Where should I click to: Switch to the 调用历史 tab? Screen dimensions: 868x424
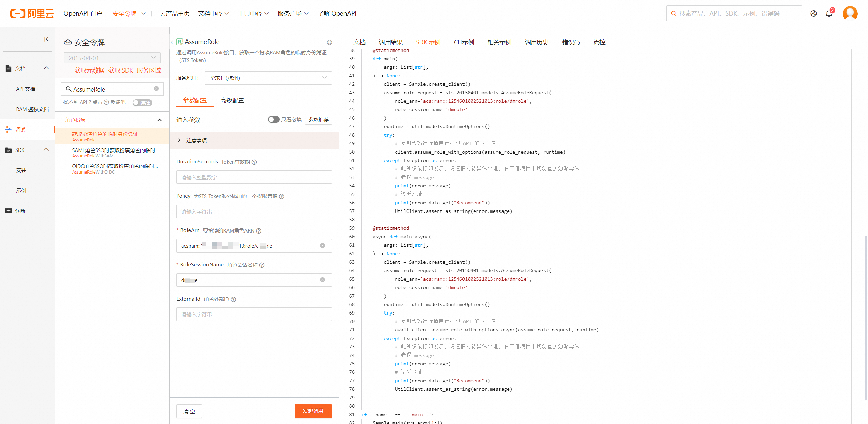click(x=536, y=42)
